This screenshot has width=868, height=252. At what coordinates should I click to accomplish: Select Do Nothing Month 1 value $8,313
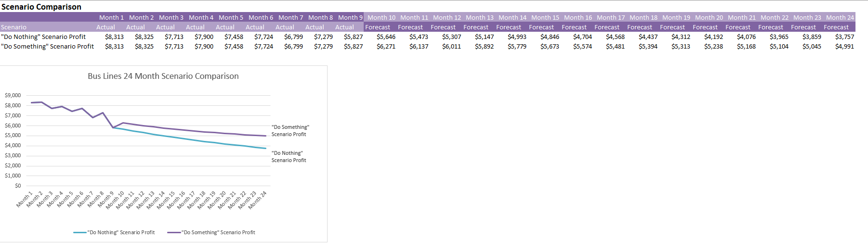[114, 37]
